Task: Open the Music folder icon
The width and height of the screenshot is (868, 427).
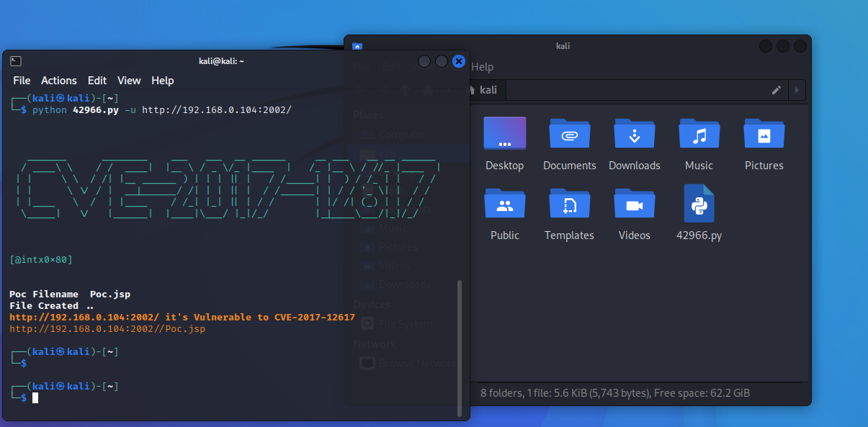Action: [699, 133]
